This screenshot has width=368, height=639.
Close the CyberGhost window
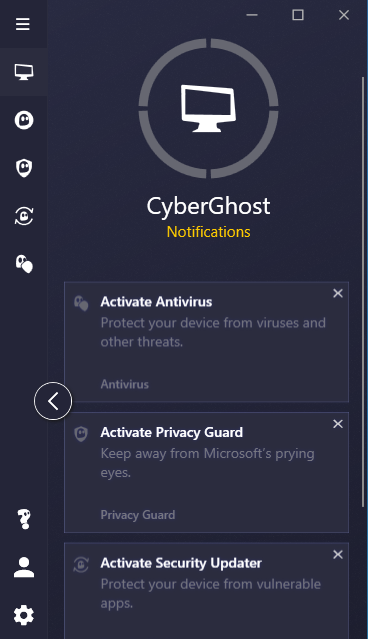(x=344, y=15)
